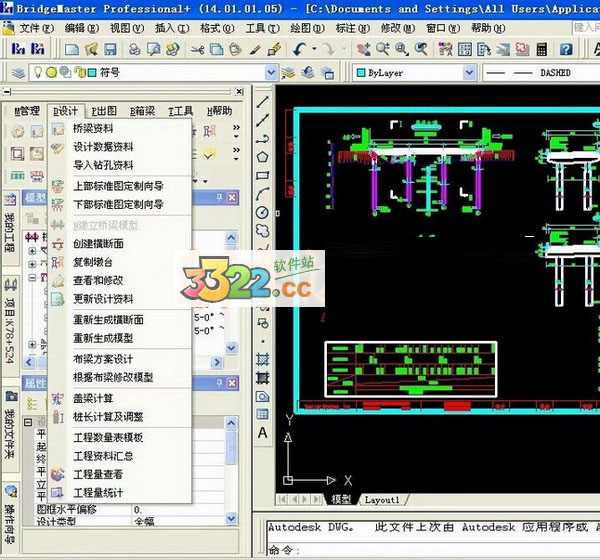
Task: Select the Revision Cloud tool
Action: pos(262,230)
